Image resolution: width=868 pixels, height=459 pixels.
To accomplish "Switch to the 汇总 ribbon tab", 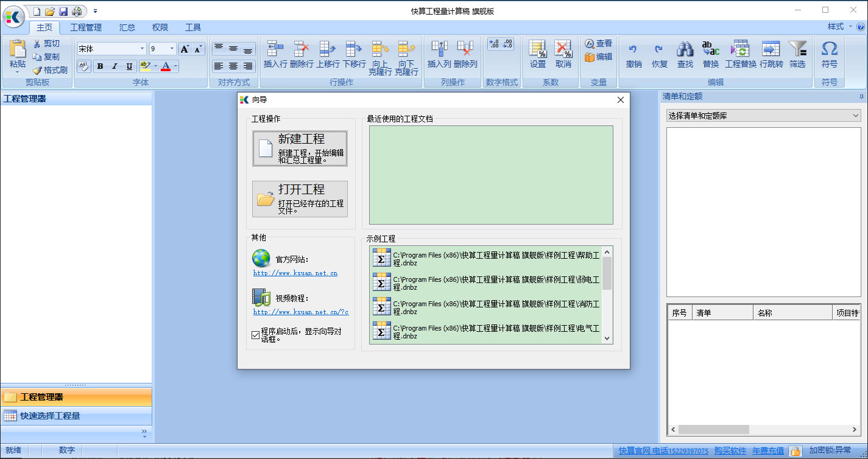I will coord(127,27).
